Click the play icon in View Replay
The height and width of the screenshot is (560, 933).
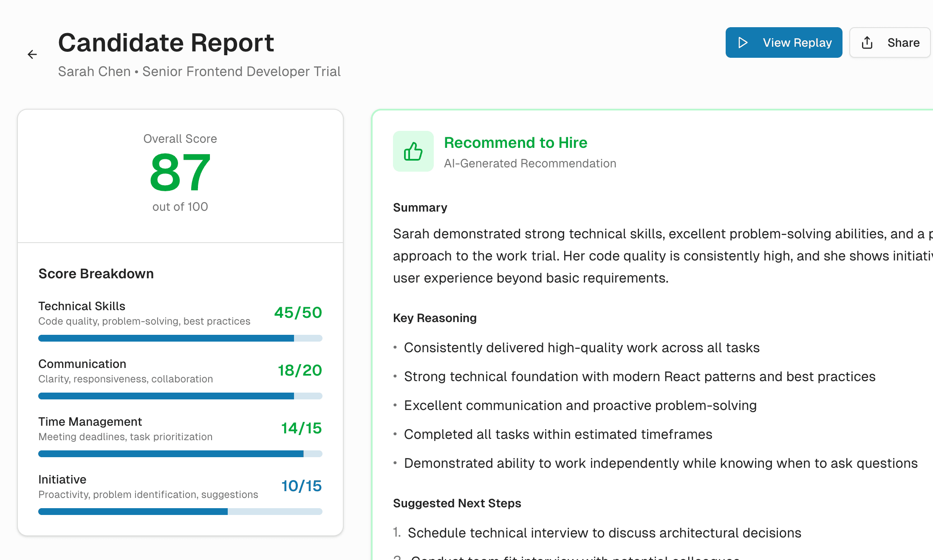pyautogui.click(x=743, y=42)
